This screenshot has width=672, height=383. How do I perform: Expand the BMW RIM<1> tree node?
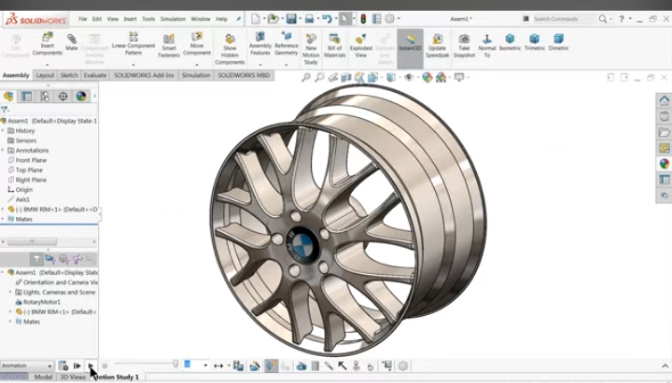tap(3, 209)
